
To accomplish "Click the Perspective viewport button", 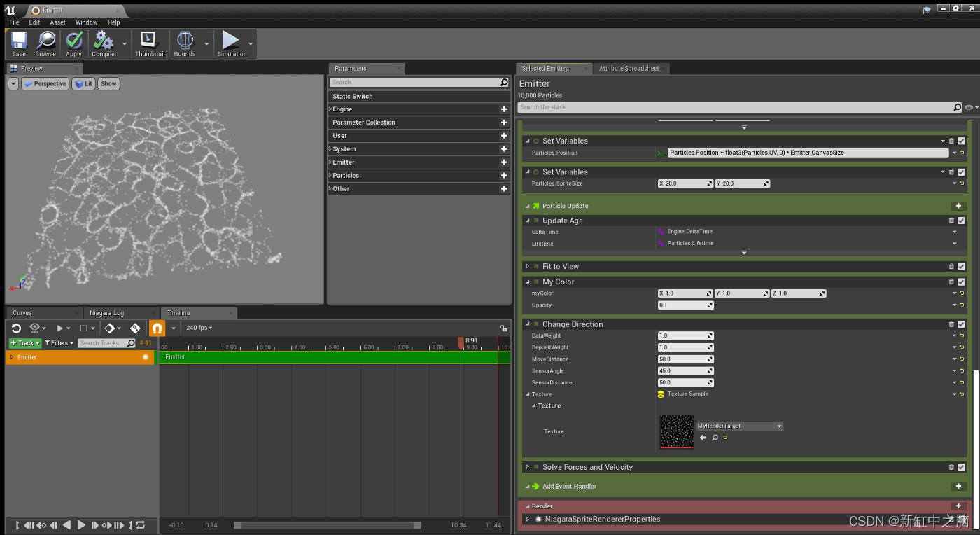I will (45, 83).
